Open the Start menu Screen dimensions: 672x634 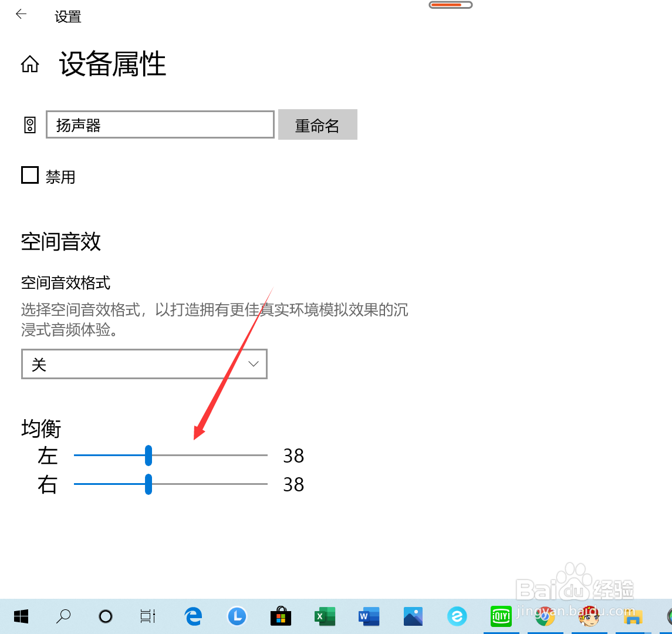click(x=21, y=616)
